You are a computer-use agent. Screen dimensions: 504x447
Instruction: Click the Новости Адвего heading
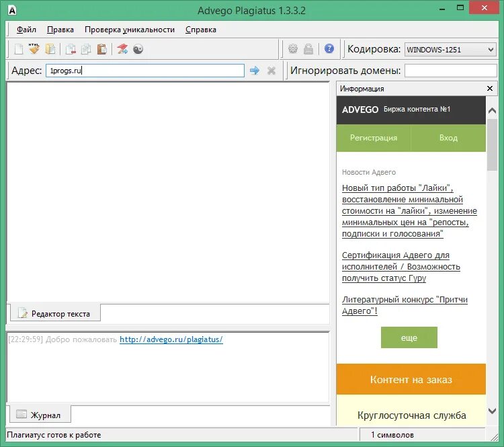tap(369, 172)
